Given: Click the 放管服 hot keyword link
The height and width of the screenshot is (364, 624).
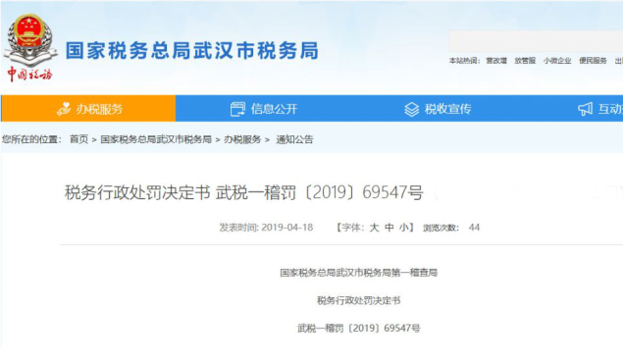Looking at the screenshot, I should point(525,61).
